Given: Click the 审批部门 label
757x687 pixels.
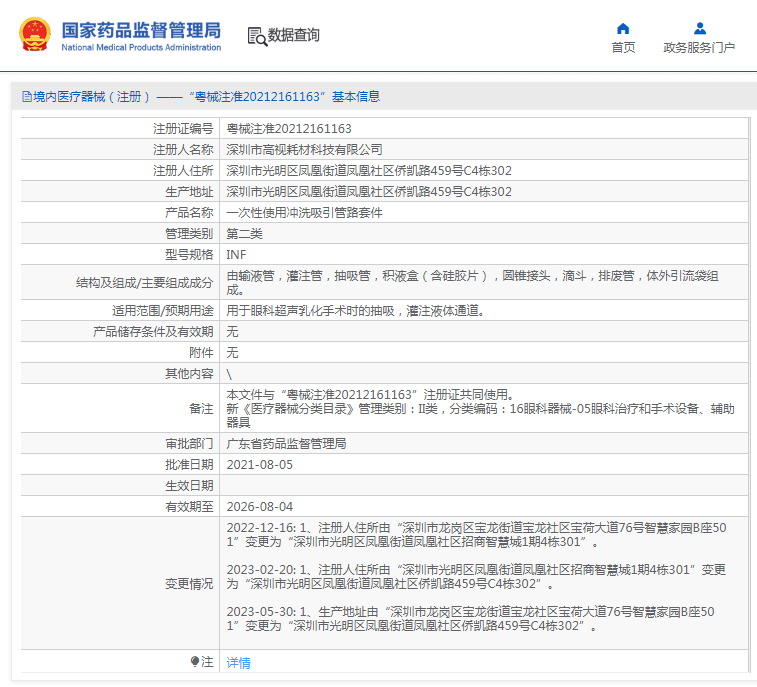Looking at the screenshot, I should [189, 444].
